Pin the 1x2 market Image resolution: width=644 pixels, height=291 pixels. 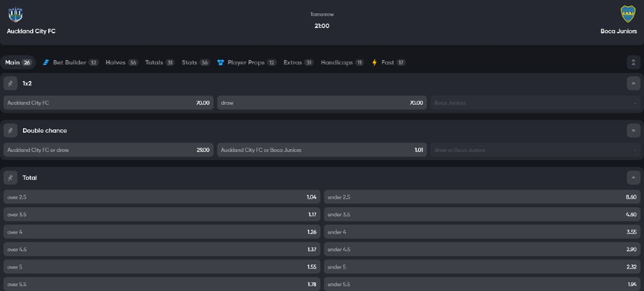10,83
